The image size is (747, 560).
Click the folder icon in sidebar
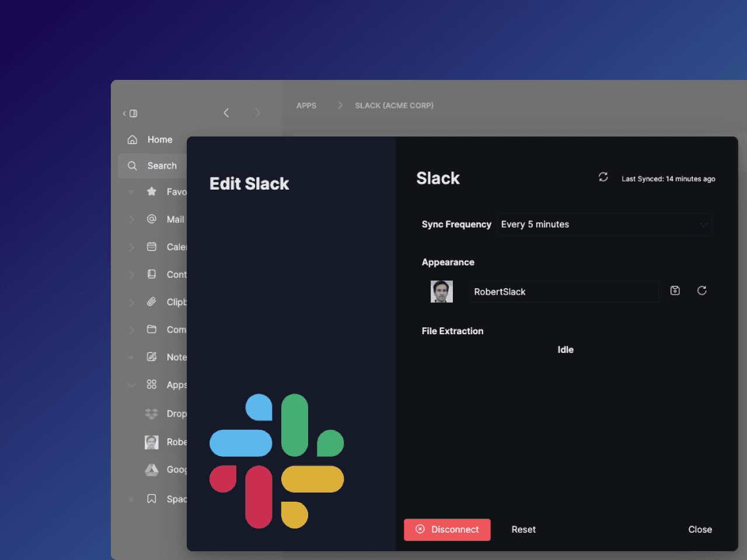point(152,329)
